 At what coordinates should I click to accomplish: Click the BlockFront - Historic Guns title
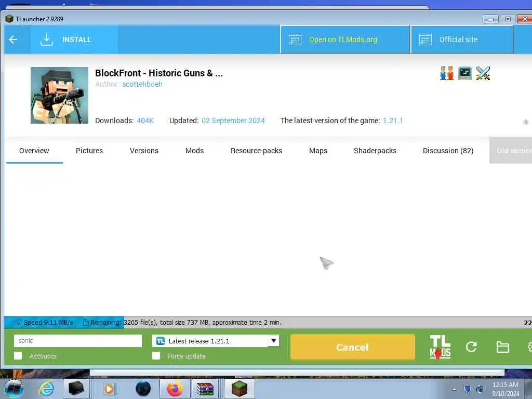pyautogui.click(x=159, y=73)
